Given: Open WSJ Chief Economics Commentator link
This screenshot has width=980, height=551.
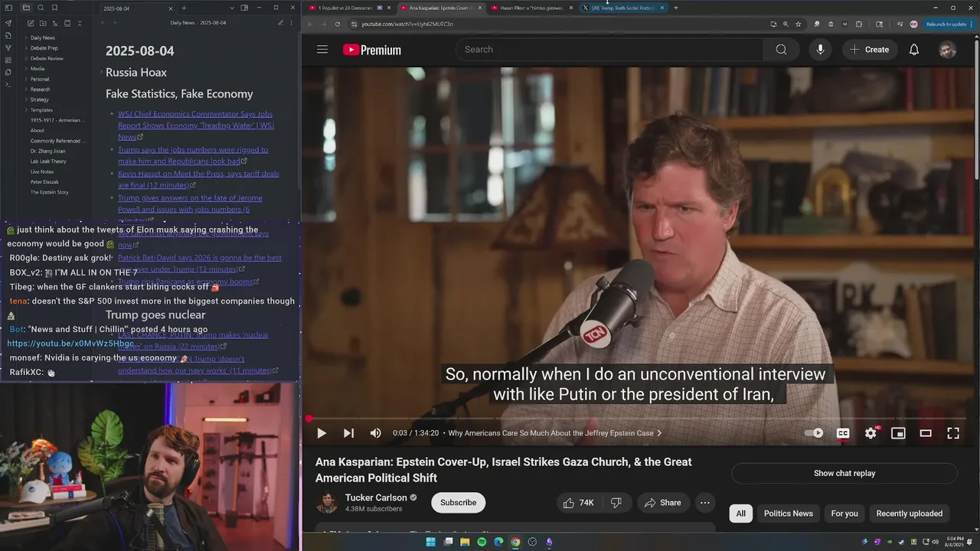Looking at the screenshot, I should (196, 126).
